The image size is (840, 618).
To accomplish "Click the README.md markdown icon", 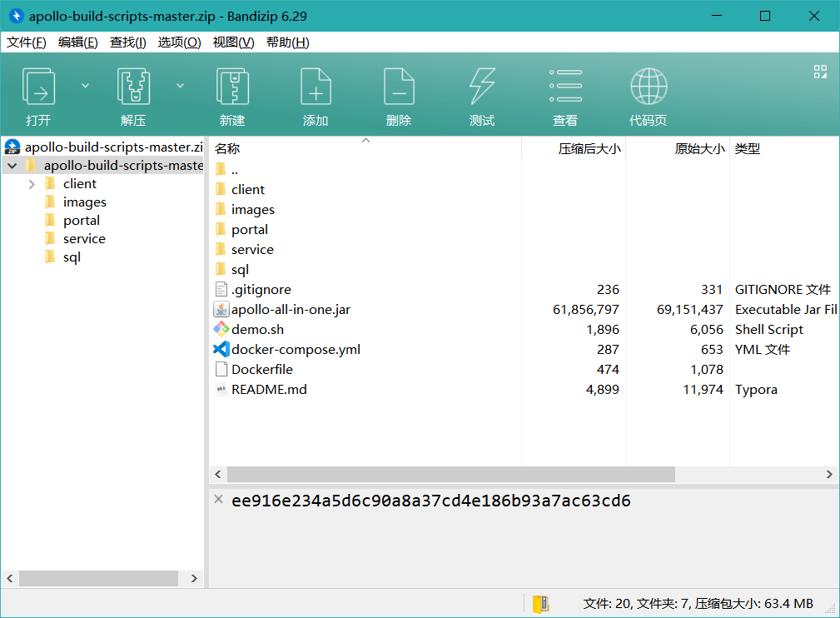I will (x=221, y=390).
